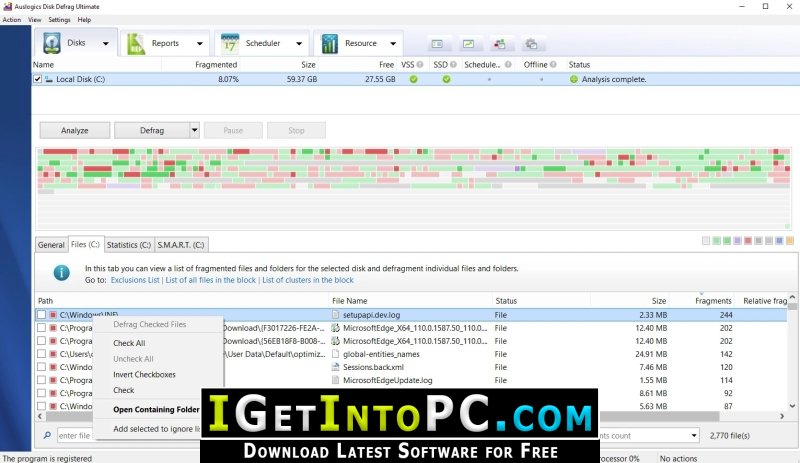Check the 8.61 MB file row checkbox
Screen dimensions: 800x463
pyautogui.click(x=41, y=393)
